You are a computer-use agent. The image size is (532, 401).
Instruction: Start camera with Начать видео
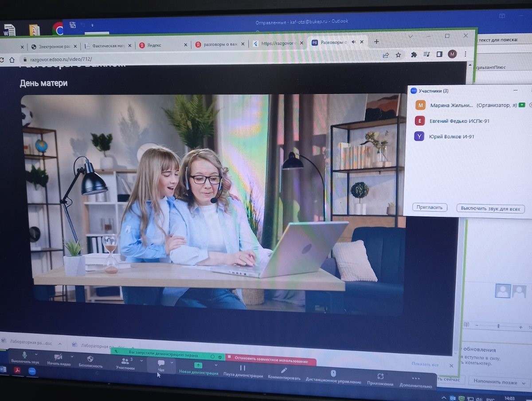pyautogui.click(x=59, y=360)
